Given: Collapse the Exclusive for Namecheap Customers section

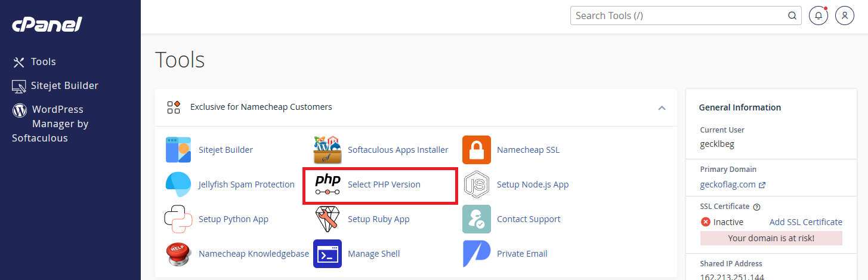Looking at the screenshot, I should [662, 108].
